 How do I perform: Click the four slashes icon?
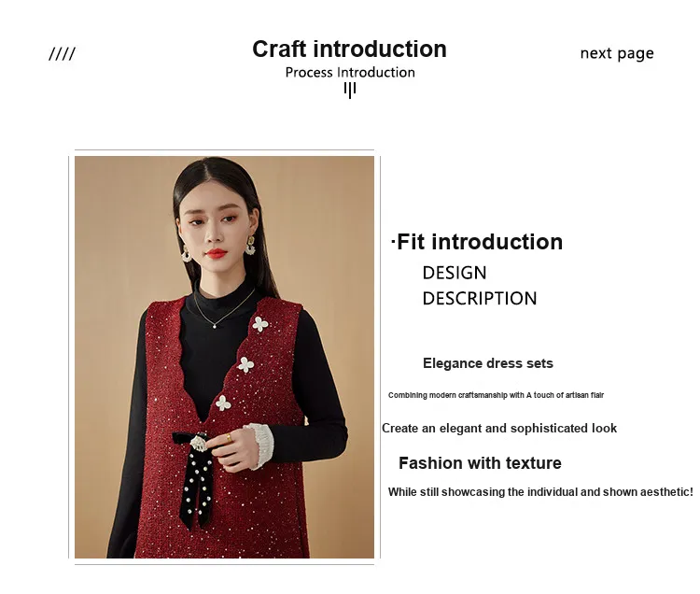[62, 54]
